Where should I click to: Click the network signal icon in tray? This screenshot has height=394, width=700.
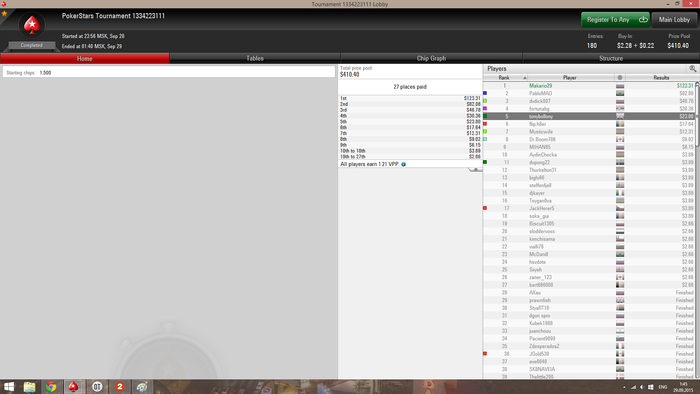633,387
